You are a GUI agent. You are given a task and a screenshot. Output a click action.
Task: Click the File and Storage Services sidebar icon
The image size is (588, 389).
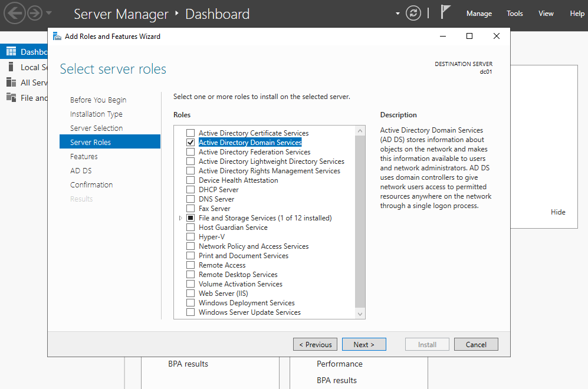coord(11,98)
